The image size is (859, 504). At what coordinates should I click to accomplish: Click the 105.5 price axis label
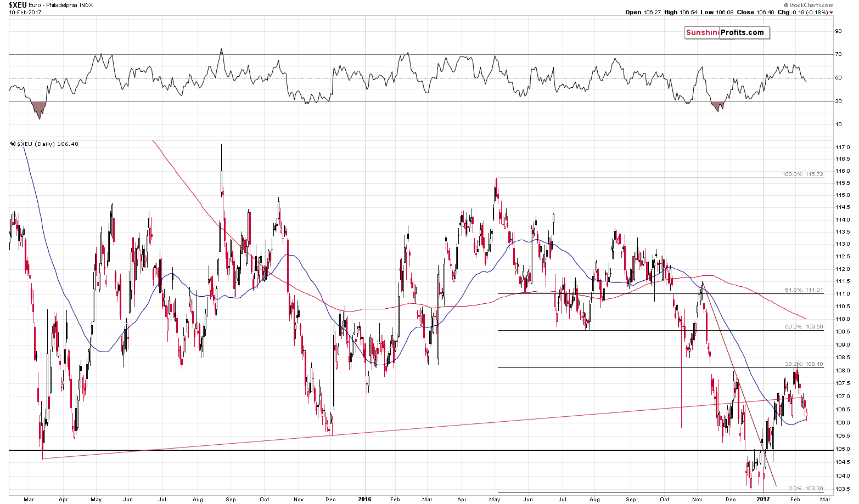[843, 436]
